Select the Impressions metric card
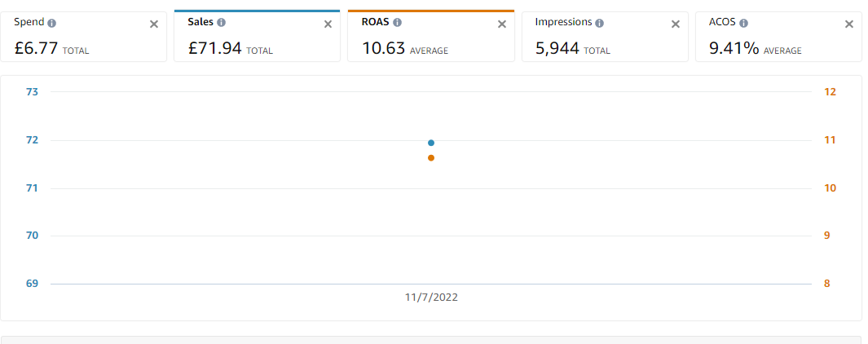Viewport: 868px width, 344px height. click(605, 37)
